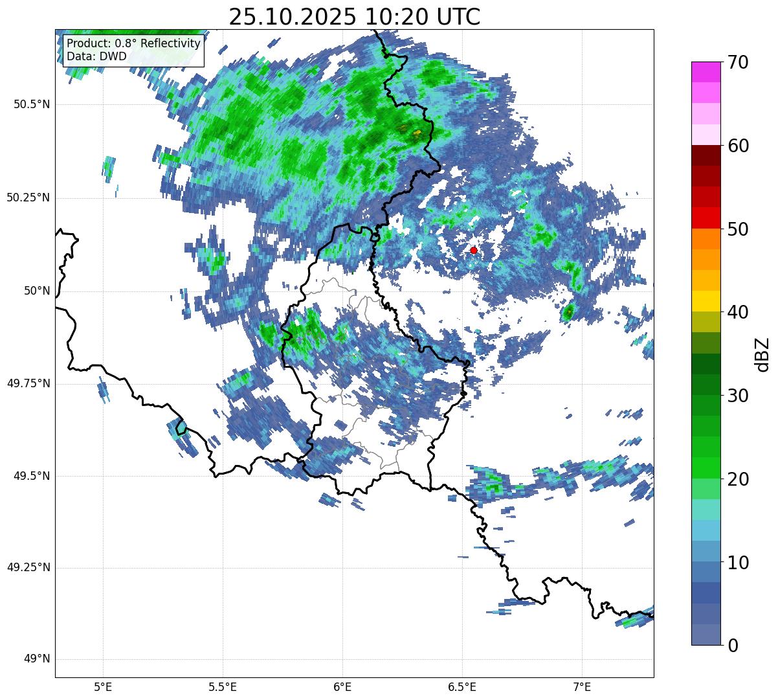This screenshot has width=778, height=700.
Task: Click the orange colorbar segment below 50
Action: 706,238
